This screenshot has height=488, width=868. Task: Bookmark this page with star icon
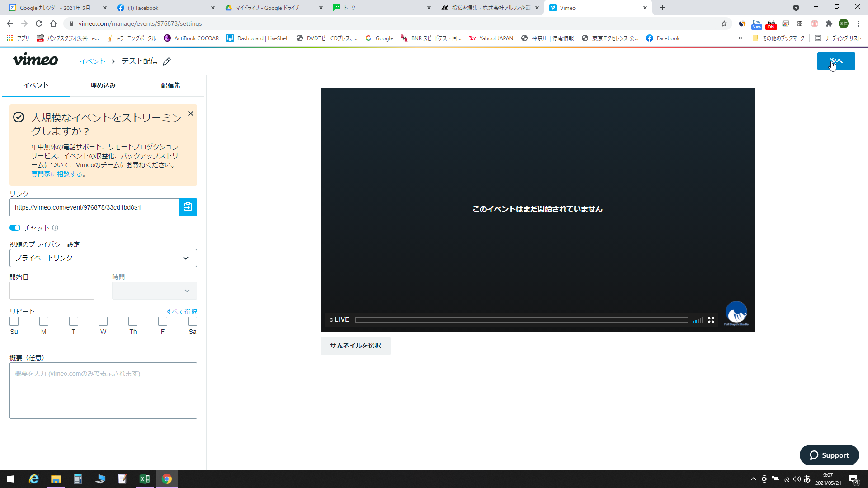[724, 23]
